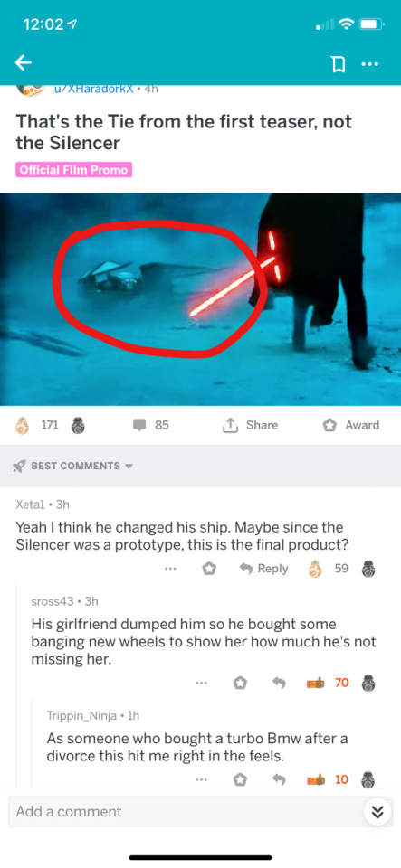Open options for Trippin_Ninja's comment
This screenshot has height=868, width=401.
pyautogui.click(x=202, y=780)
